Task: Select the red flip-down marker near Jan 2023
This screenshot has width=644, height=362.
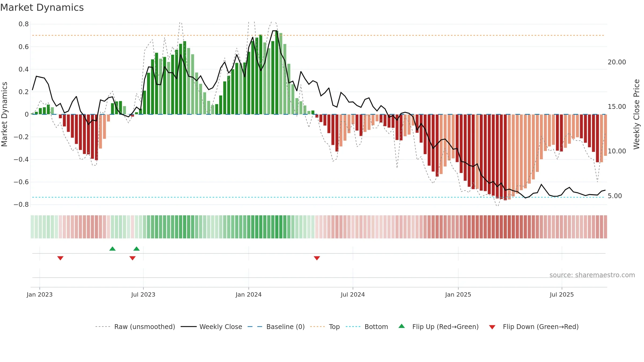Action: [60, 258]
